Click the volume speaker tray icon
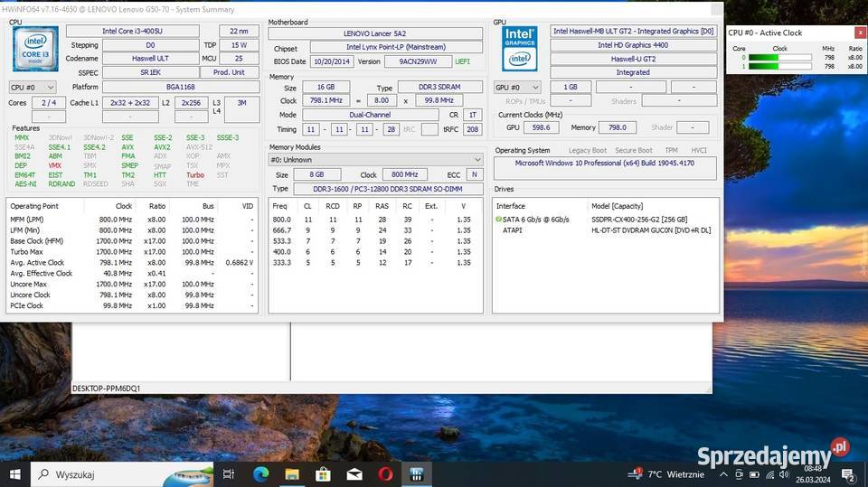 point(785,474)
